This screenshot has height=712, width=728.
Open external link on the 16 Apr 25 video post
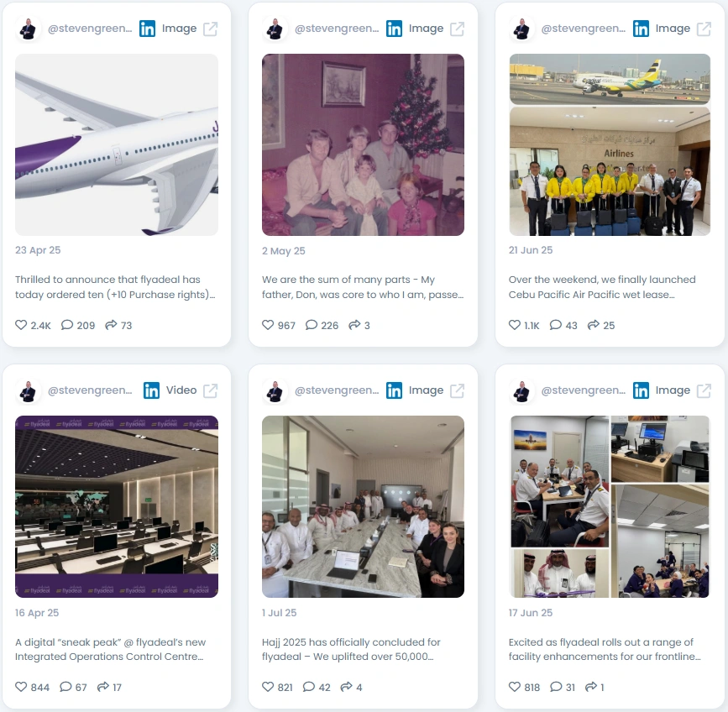tap(210, 390)
